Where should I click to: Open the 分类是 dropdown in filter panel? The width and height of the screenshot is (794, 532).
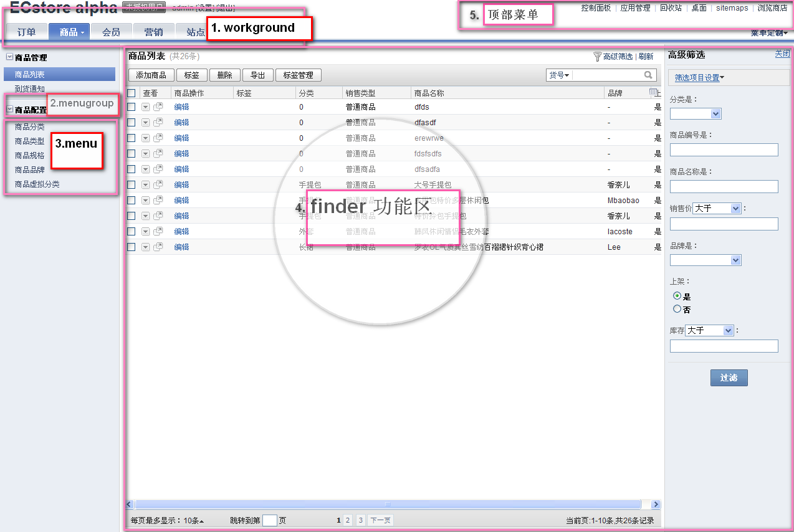(695, 113)
